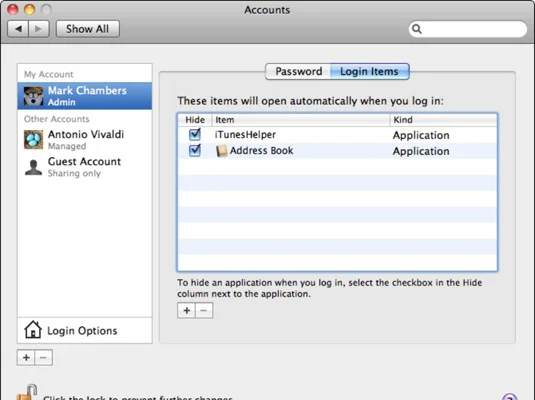Uncheck Hide for iTunesHelper

(195, 134)
